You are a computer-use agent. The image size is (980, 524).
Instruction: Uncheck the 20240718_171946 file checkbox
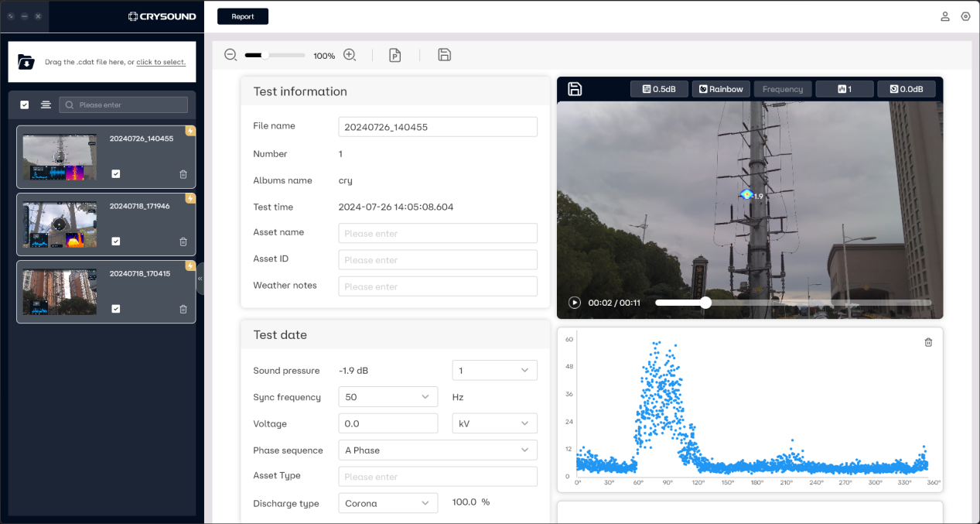pos(115,241)
